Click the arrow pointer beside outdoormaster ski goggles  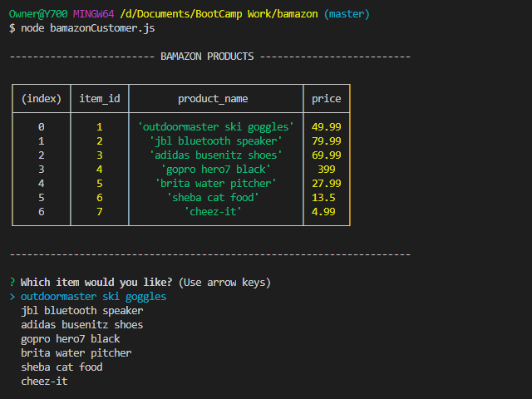pyautogui.click(x=12, y=297)
